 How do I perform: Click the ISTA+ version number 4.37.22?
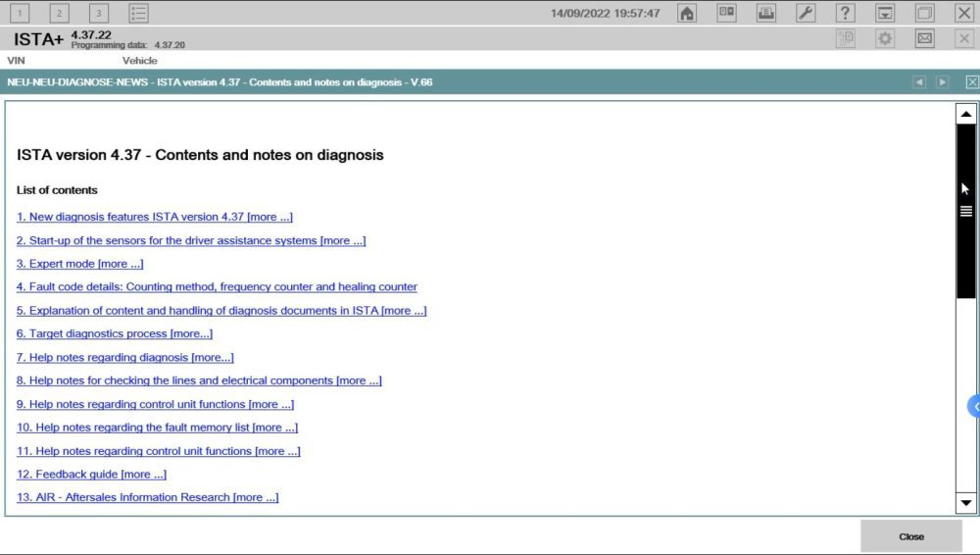pos(91,35)
